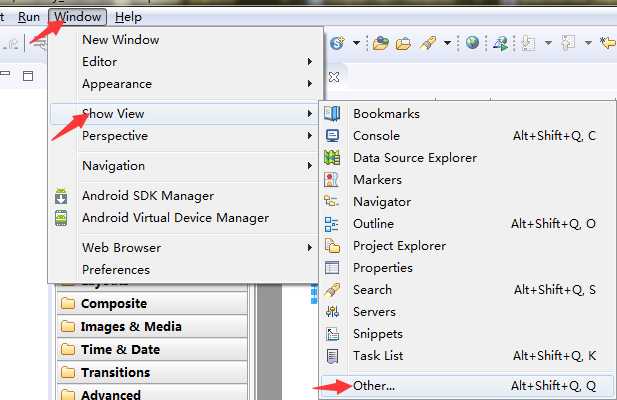Open the Help menu
The height and width of the screenshot is (400, 617).
[x=128, y=17]
